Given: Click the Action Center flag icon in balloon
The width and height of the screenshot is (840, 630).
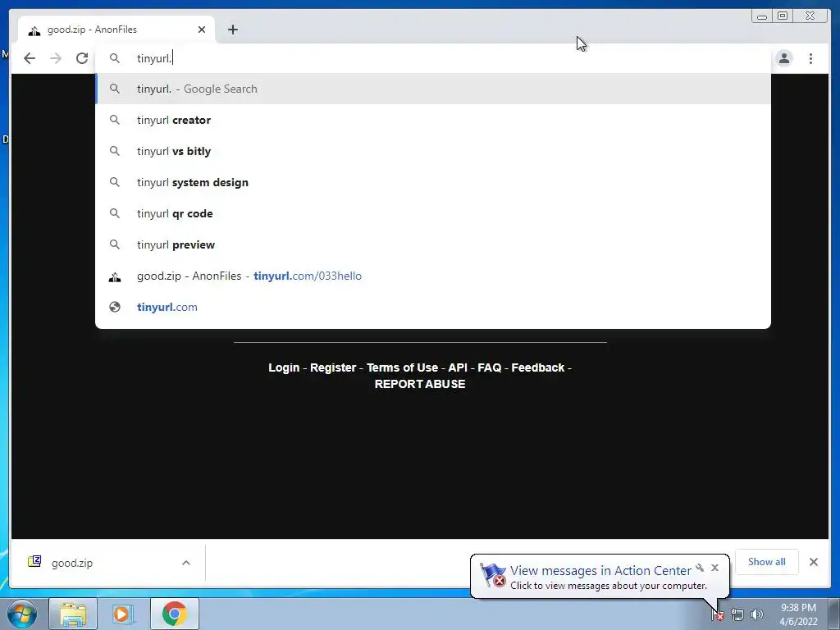Looking at the screenshot, I should point(493,576).
